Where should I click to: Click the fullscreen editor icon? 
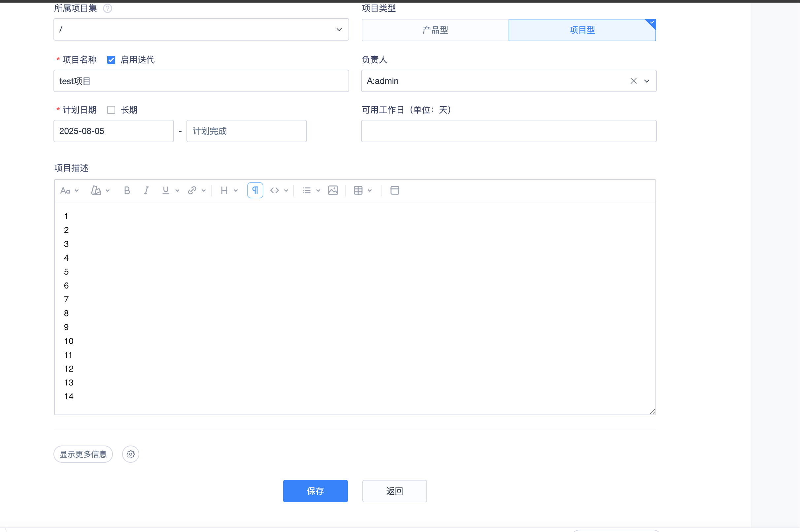click(x=395, y=190)
